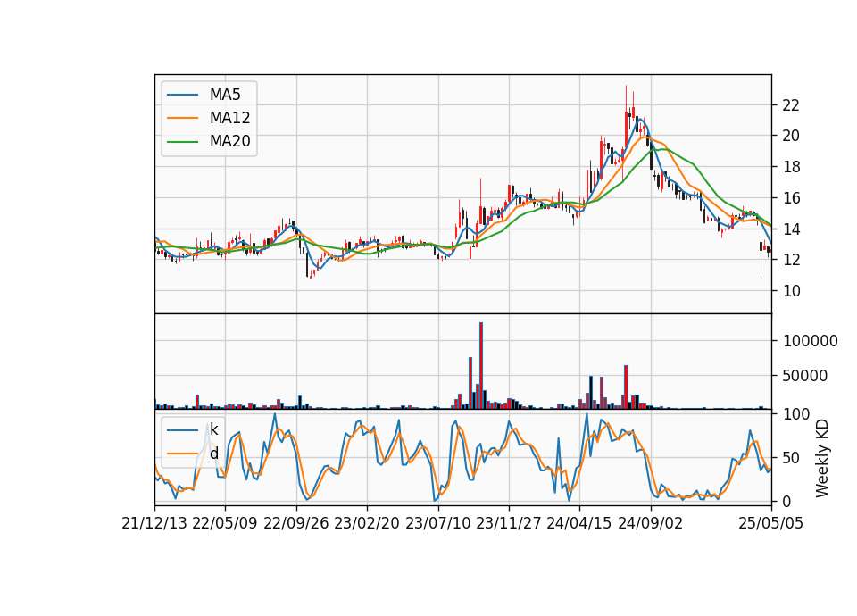Click the KD axis value 0

point(787,501)
